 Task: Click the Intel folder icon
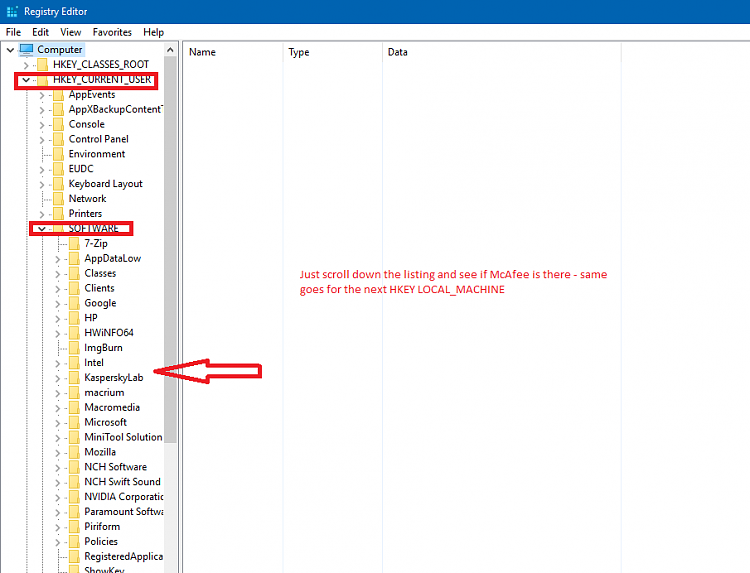[x=74, y=363]
